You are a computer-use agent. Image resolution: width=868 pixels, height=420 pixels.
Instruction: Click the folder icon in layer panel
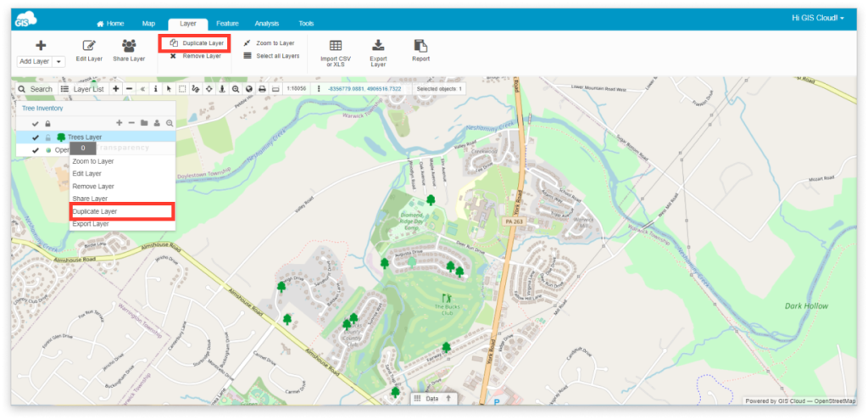[144, 123]
